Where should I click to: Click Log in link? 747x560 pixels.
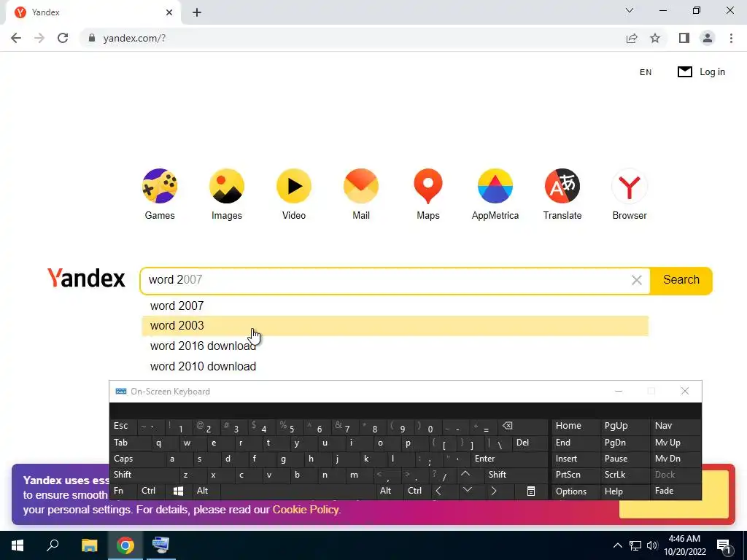tap(712, 72)
